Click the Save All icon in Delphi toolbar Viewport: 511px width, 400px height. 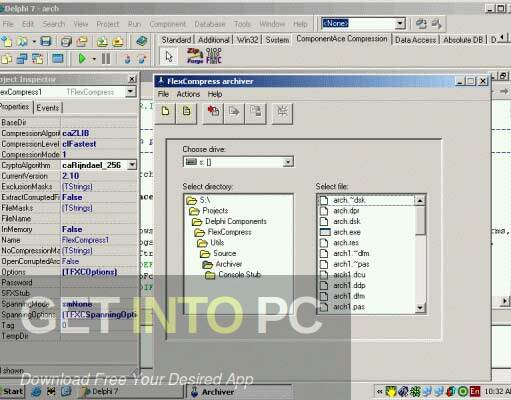pyautogui.click(x=66, y=42)
